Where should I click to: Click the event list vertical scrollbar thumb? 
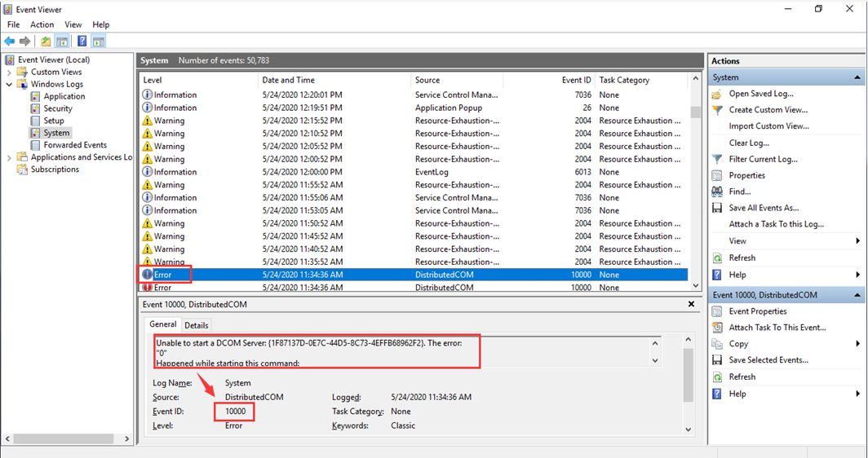pyautogui.click(x=696, y=112)
